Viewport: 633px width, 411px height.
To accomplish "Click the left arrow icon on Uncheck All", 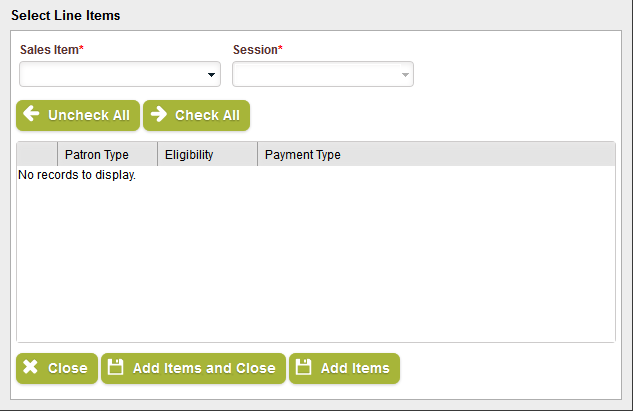I will [x=31, y=115].
